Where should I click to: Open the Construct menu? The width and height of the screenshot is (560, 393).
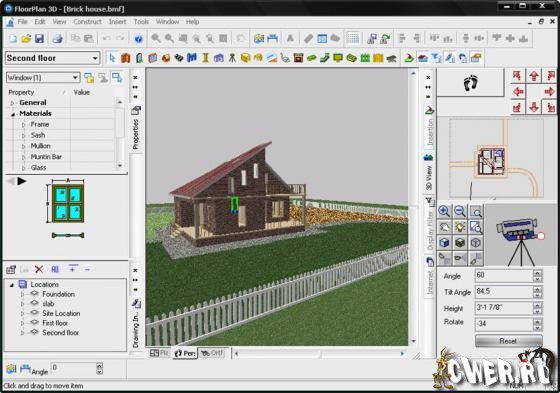point(87,22)
